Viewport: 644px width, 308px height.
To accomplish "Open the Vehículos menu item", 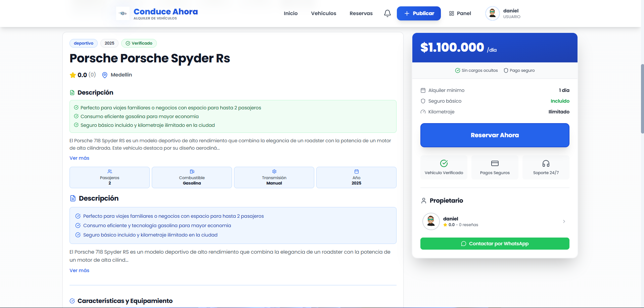I will click(x=323, y=13).
